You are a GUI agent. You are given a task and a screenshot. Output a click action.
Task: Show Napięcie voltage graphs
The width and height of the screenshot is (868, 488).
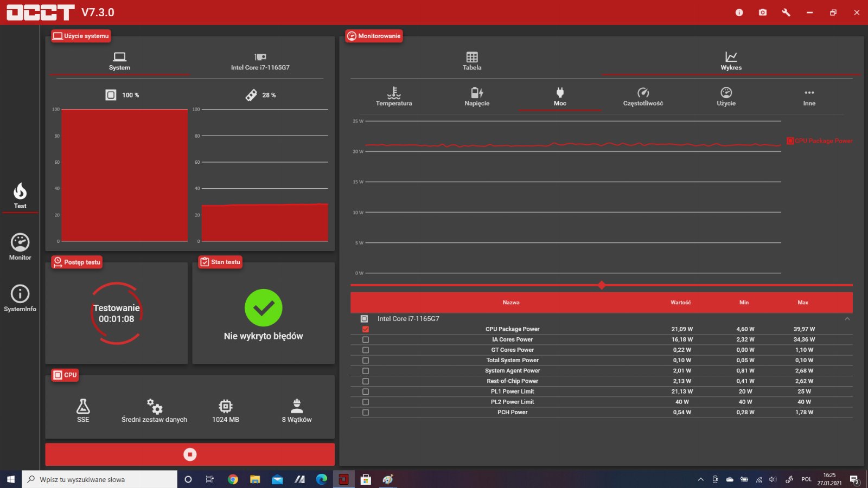pyautogui.click(x=477, y=97)
